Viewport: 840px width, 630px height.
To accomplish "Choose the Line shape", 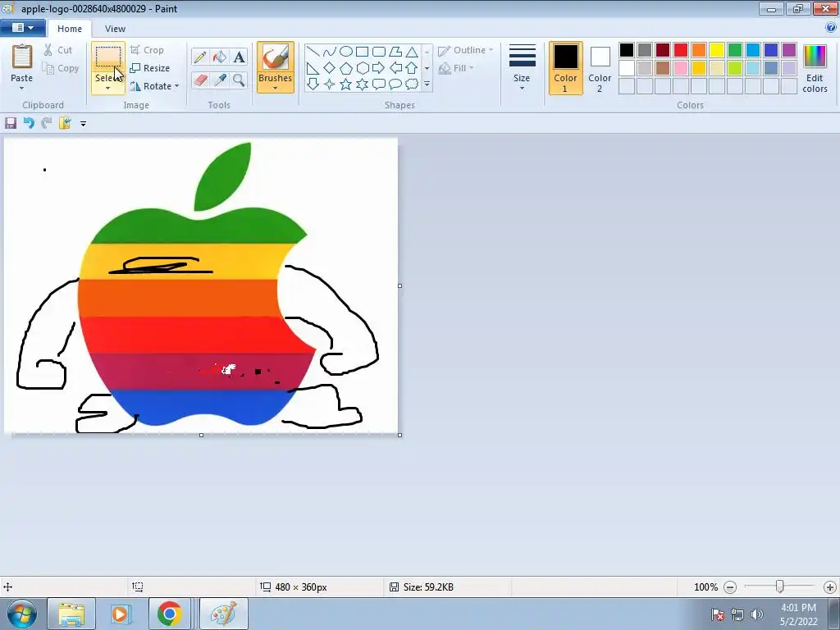I will 313,52.
